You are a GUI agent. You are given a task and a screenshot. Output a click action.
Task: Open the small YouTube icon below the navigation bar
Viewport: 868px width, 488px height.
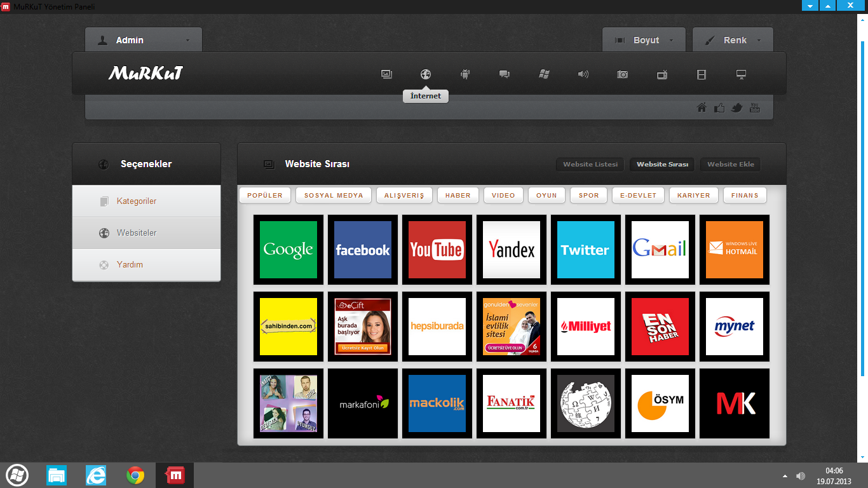coord(755,107)
